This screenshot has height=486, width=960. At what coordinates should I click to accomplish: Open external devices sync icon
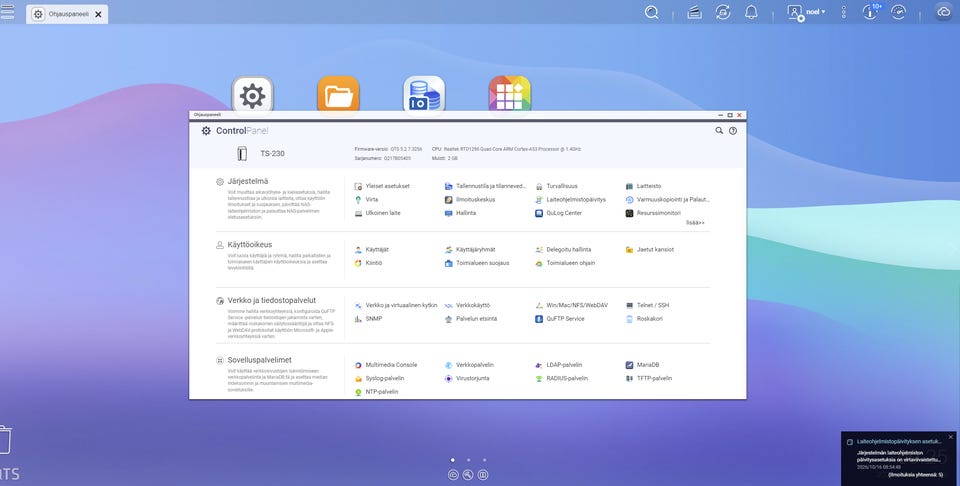click(x=723, y=12)
